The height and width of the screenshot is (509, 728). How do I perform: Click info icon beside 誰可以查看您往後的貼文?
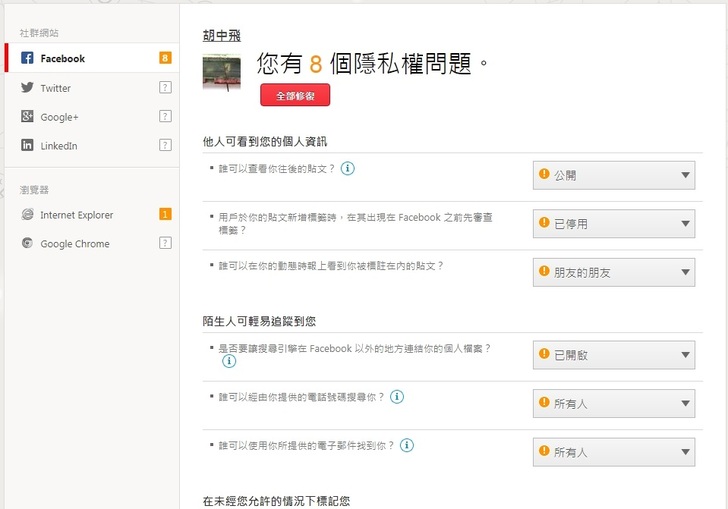(347, 168)
